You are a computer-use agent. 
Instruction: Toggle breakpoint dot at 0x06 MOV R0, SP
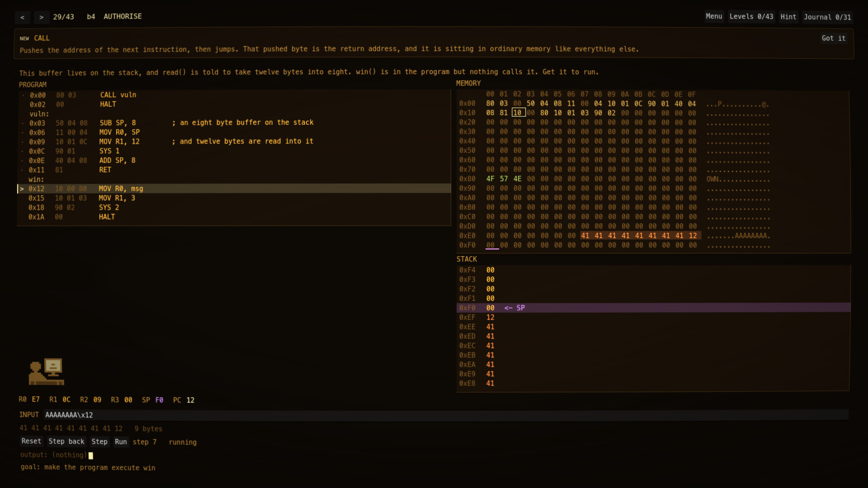pyautogui.click(x=23, y=133)
